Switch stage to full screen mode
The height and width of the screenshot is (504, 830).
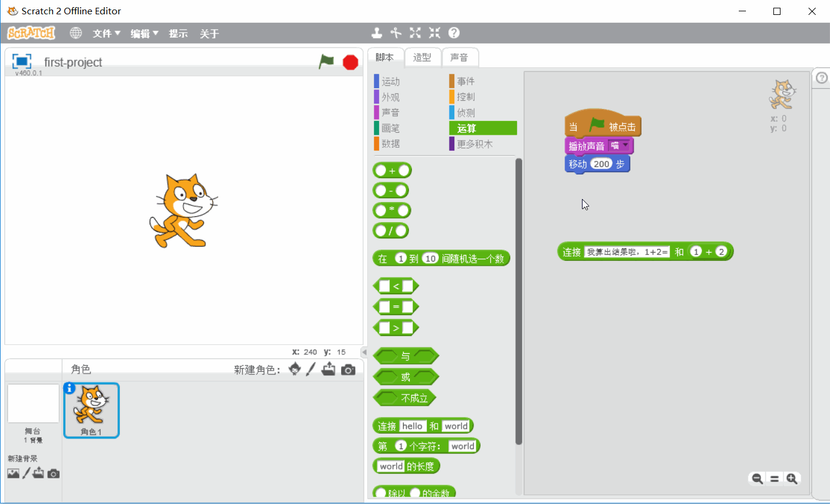point(21,61)
